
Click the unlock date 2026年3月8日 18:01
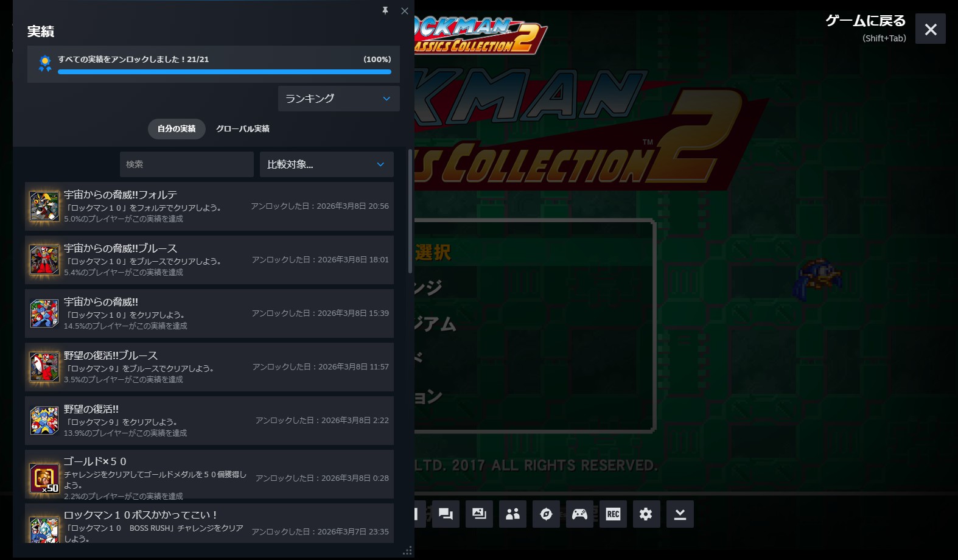[x=353, y=260]
